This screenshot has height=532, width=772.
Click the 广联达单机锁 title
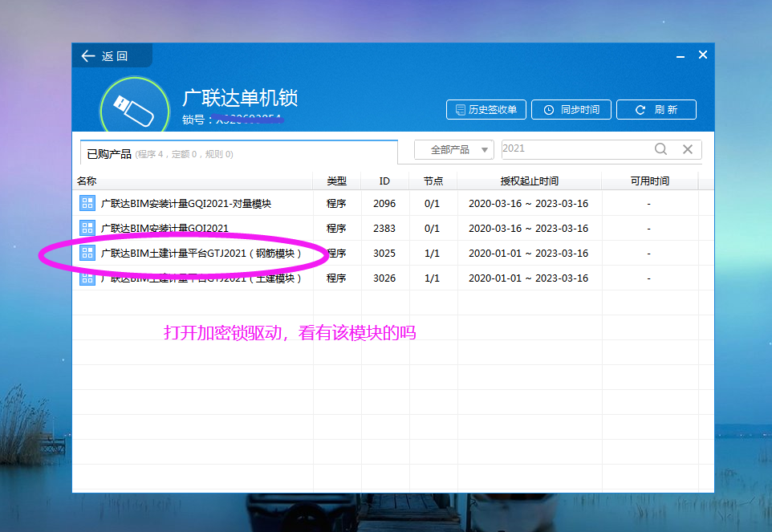click(x=240, y=98)
